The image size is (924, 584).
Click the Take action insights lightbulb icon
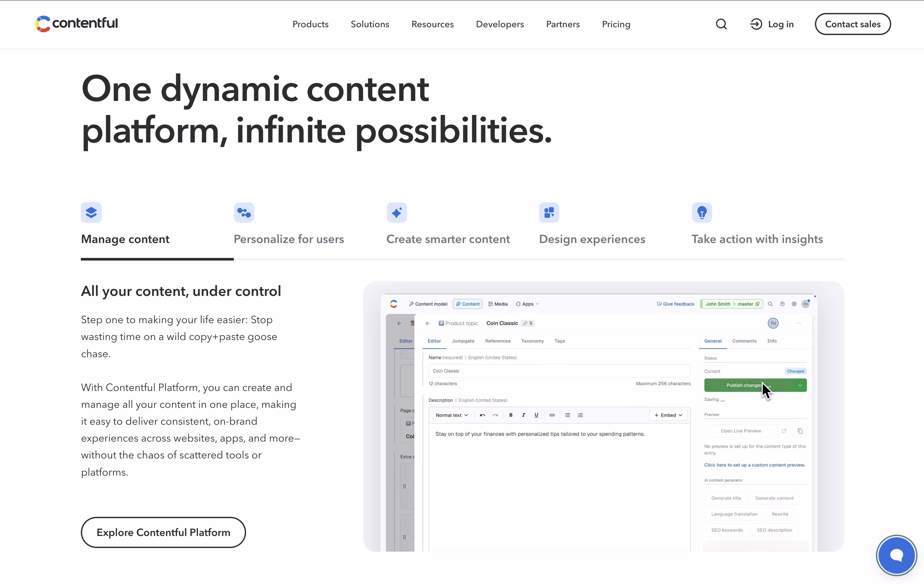pyautogui.click(x=702, y=213)
